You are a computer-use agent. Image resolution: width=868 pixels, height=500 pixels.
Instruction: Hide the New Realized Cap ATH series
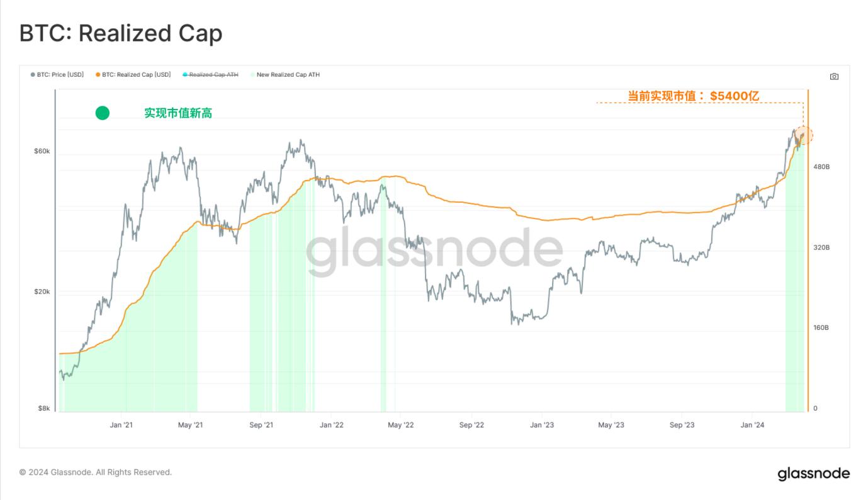(288, 75)
